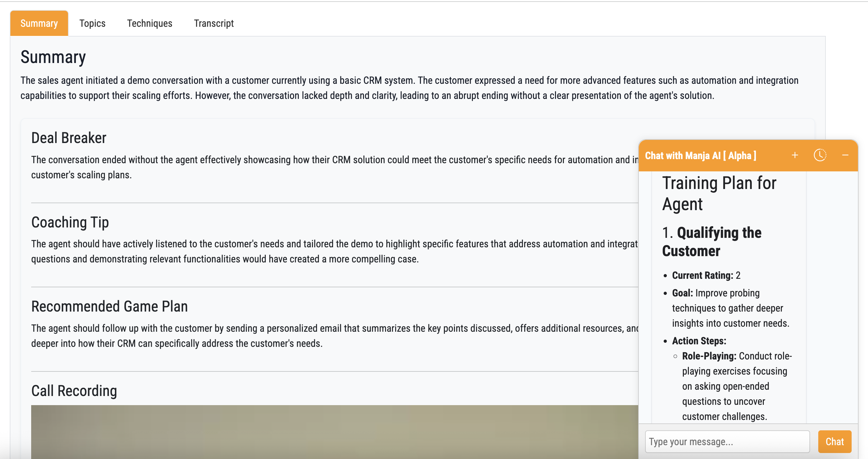Minimize the Manja AI chat panel
This screenshot has height=459, width=868.
point(845,155)
